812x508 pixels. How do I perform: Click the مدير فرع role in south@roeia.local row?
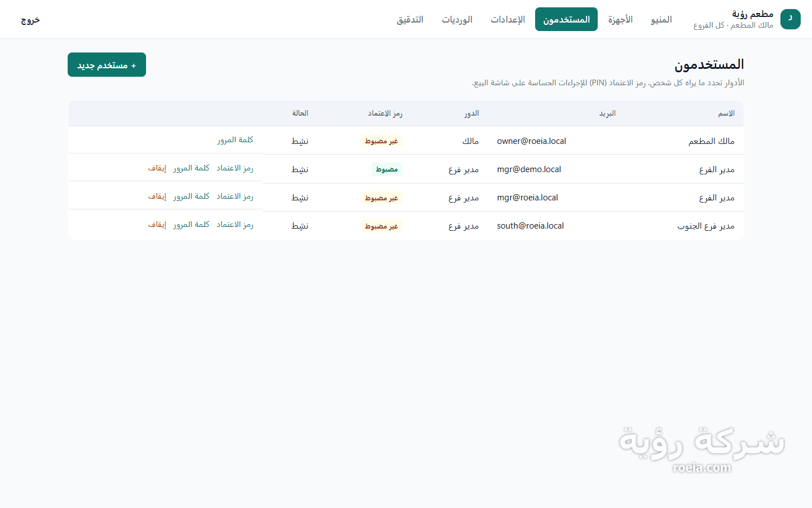click(464, 226)
